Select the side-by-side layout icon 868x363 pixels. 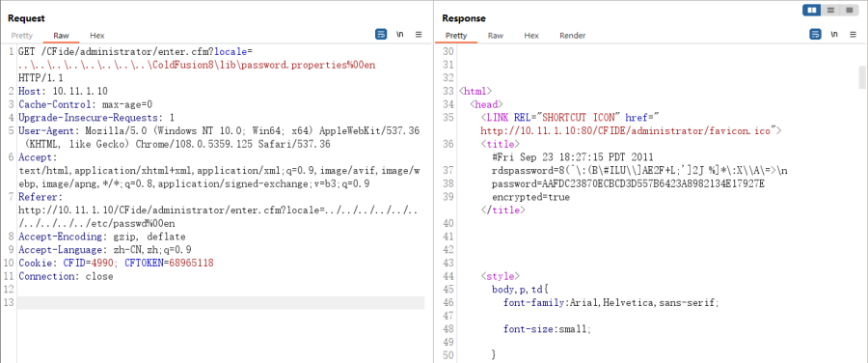coord(812,10)
